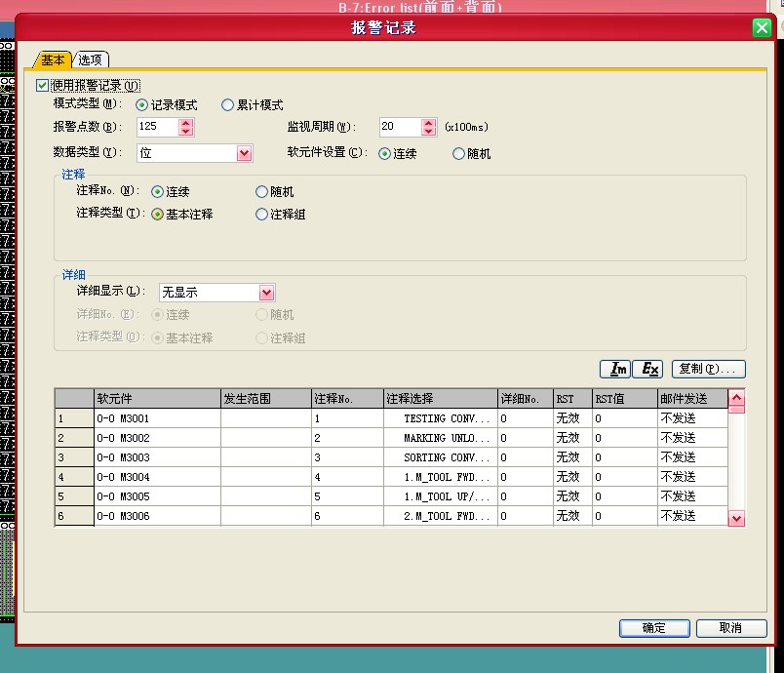
Task: Decrease alarm points with down arrow
Action: click(x=186, y=132)
